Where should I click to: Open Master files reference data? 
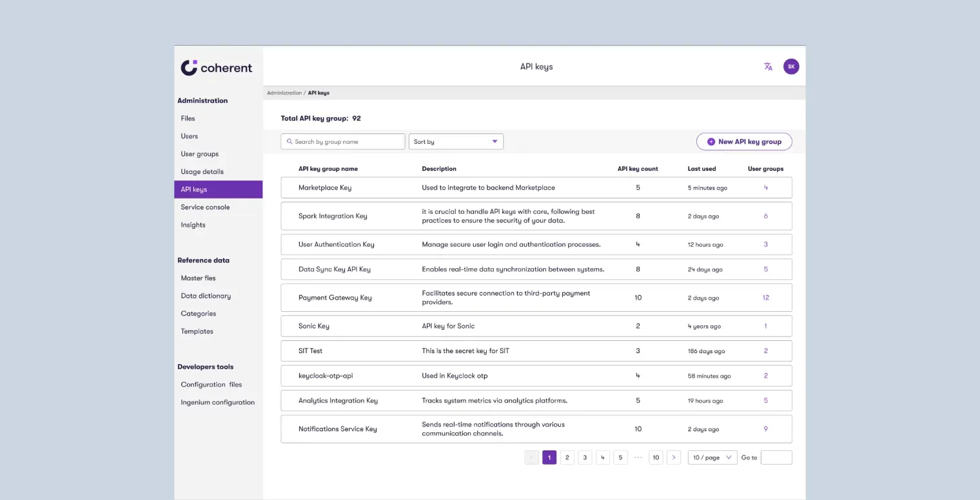pos(199,278)
